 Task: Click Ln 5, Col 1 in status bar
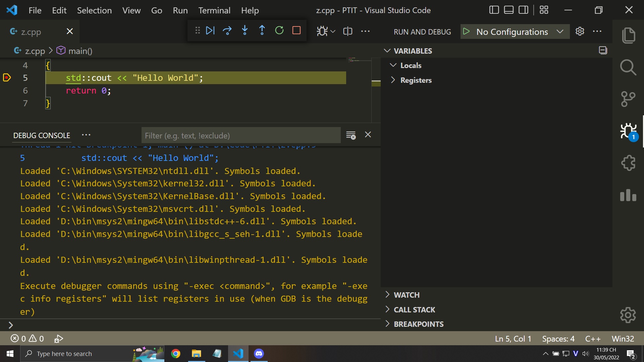[513, 339]
